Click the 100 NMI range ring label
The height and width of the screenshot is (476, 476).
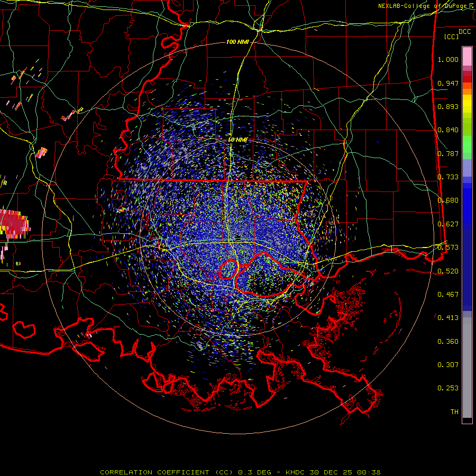[x=237, y=42]
